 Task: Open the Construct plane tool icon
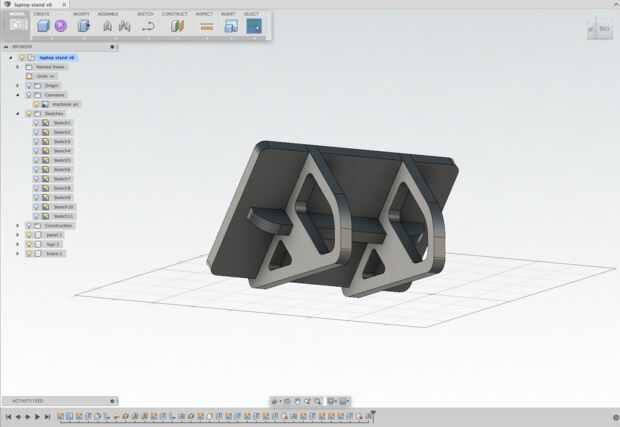pos(177,26)
